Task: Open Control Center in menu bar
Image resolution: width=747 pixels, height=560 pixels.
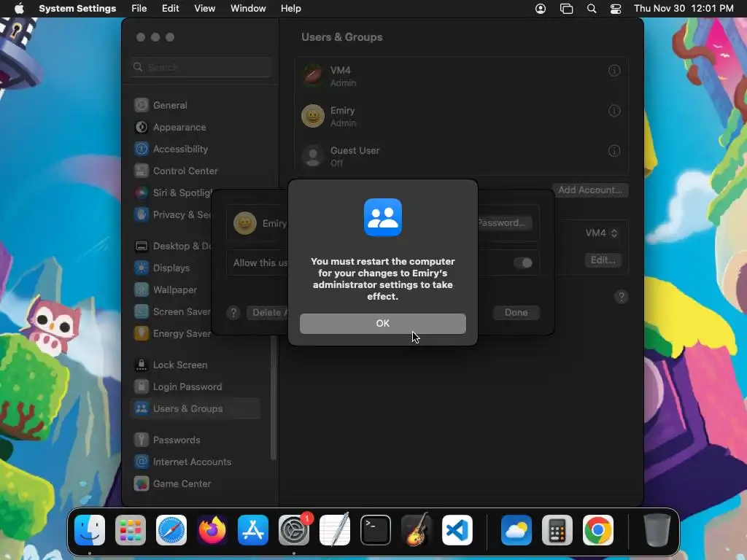Action: [616, 9]
